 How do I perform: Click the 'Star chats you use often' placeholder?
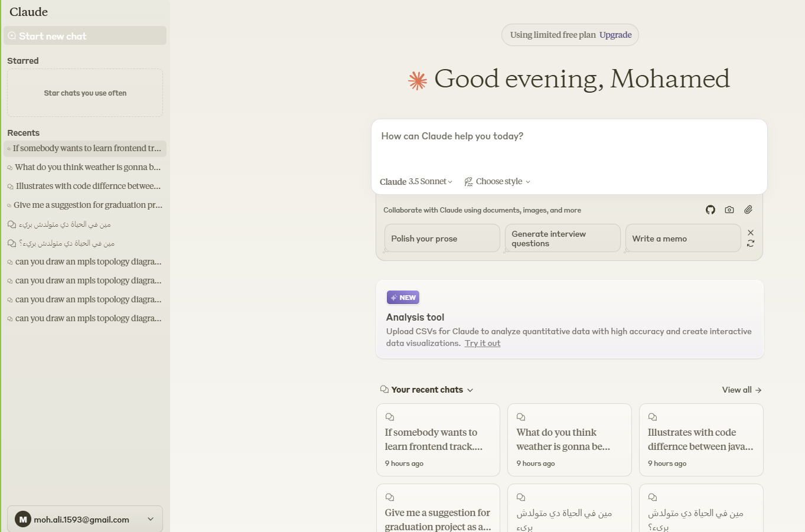point(85,93)
